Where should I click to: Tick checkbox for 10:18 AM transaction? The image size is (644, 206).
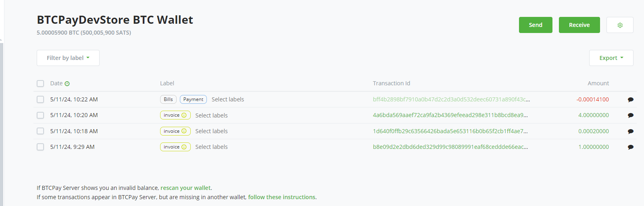point(40,131)
